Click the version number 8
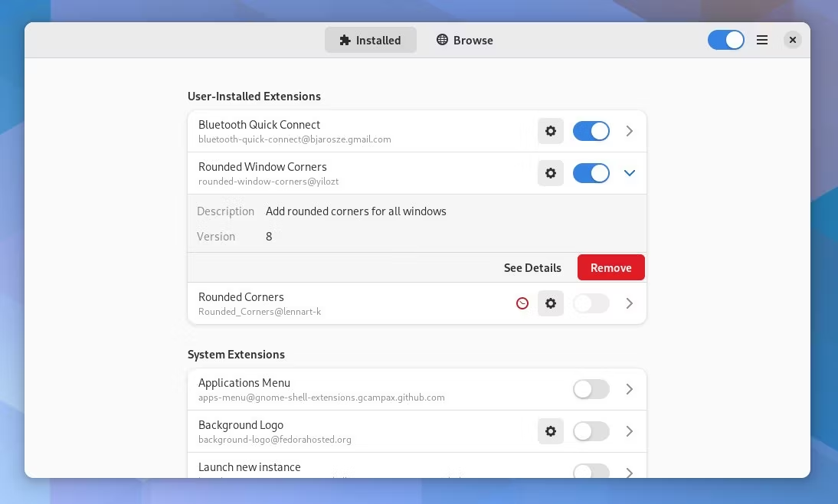The image size is (838, 504). 269,236
